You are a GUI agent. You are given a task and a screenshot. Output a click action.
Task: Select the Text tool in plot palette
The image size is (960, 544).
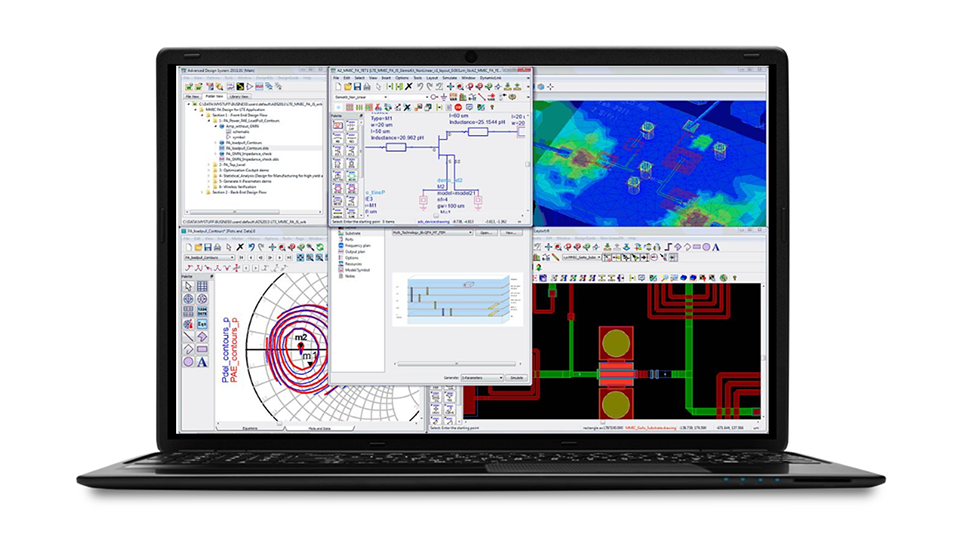[x=203, y=362]
